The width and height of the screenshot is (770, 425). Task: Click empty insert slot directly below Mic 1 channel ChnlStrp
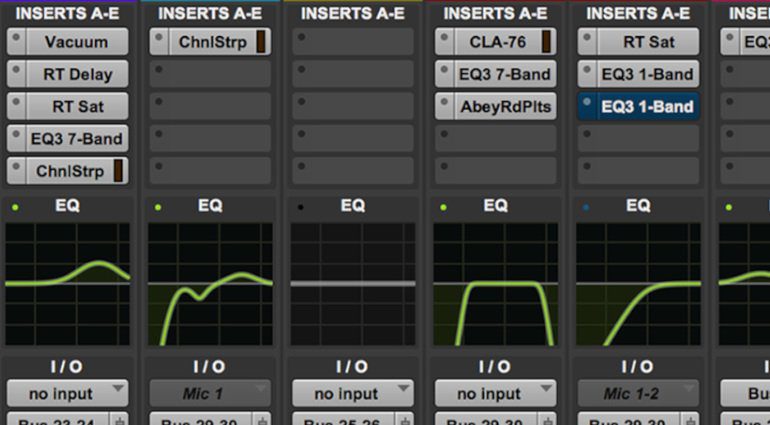[x=210, y=74]
